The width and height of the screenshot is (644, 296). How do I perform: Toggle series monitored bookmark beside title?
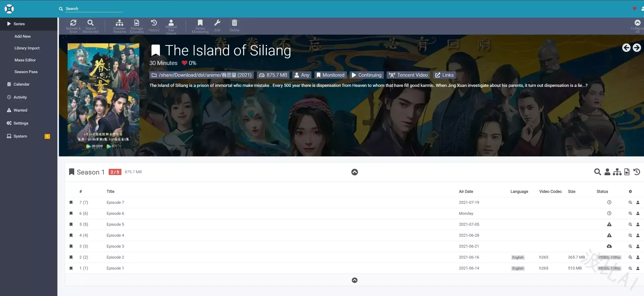[156, 50]
